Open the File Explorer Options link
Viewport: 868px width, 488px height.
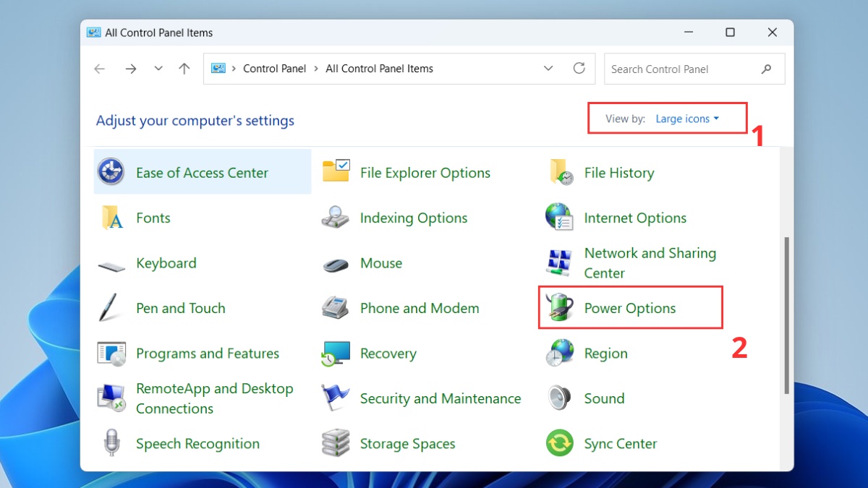tap(425, 173)
